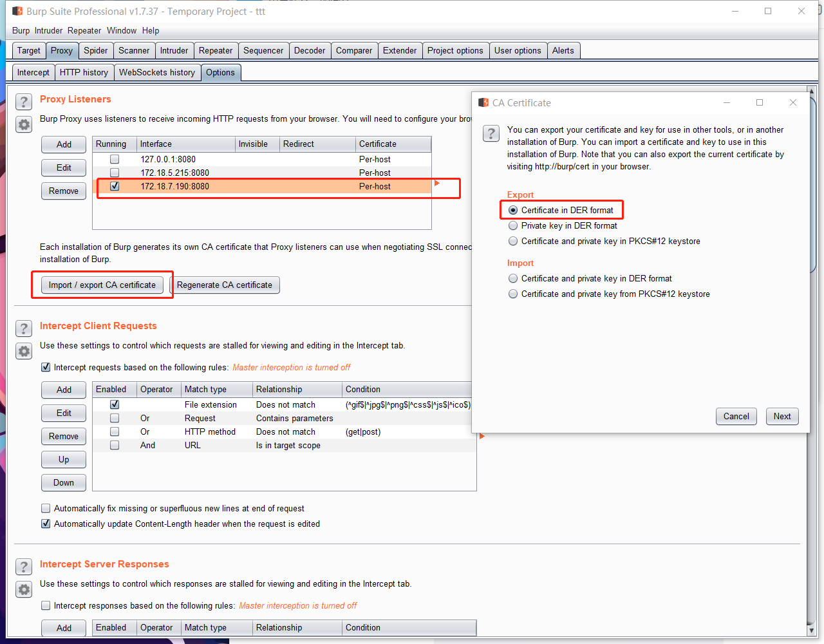Enable automatically fix missing new lines option
This screenshot has width=824, height=644.
[46, 508]
